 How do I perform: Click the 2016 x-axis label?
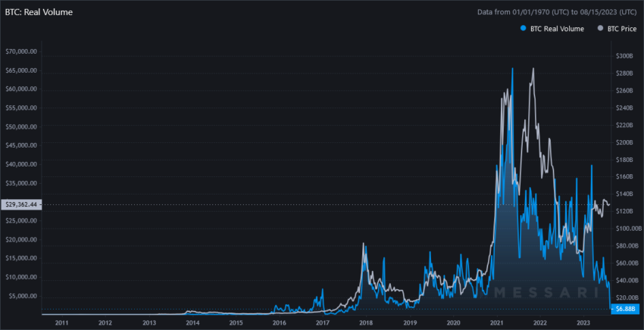(280, 322)
